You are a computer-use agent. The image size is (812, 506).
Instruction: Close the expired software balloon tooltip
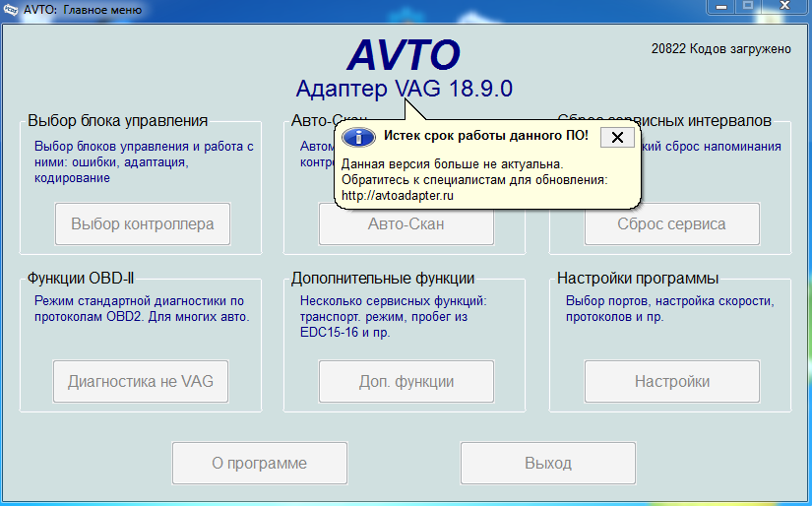point(617,137)
